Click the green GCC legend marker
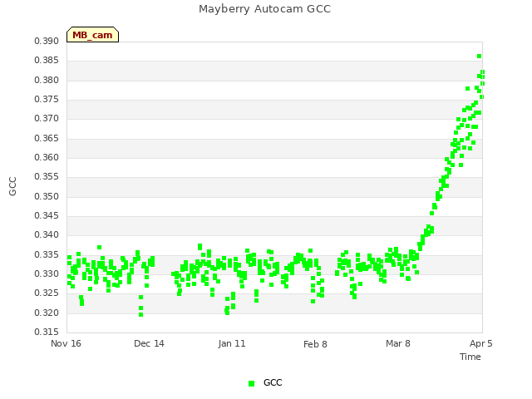 pyautogui.click(x=251, y=383)
